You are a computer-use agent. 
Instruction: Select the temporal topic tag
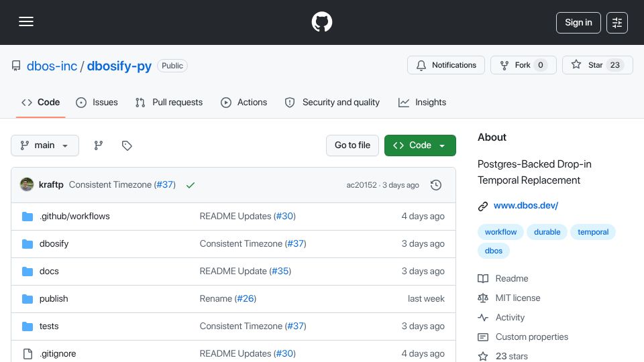tap(593, 232)
